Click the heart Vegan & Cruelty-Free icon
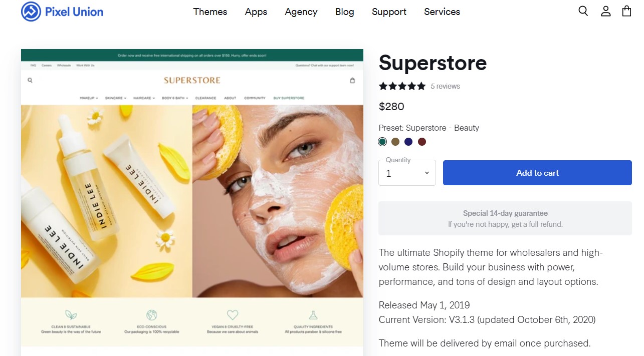 point(232,315)
